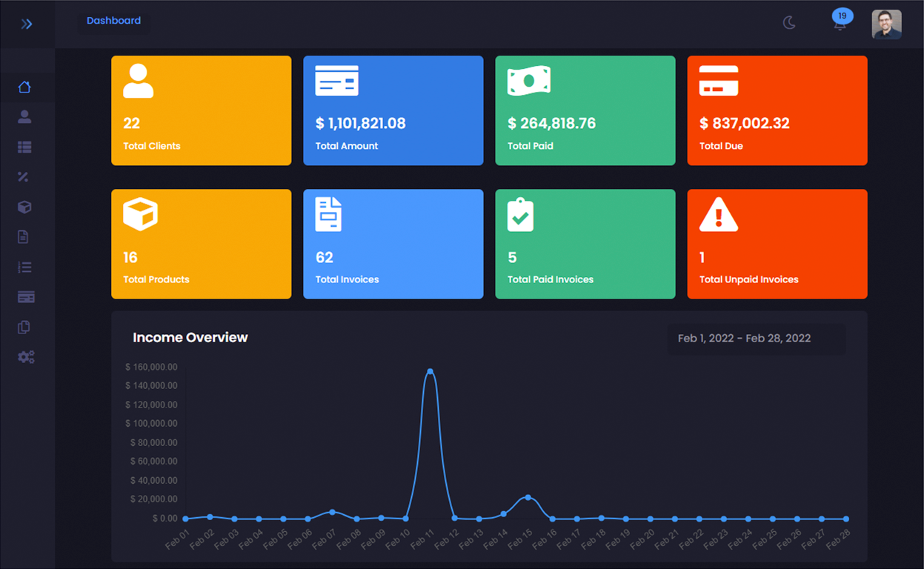Open the Invoices document icon in the sidebar
This screenshot has width=924, height=569.
24,236
